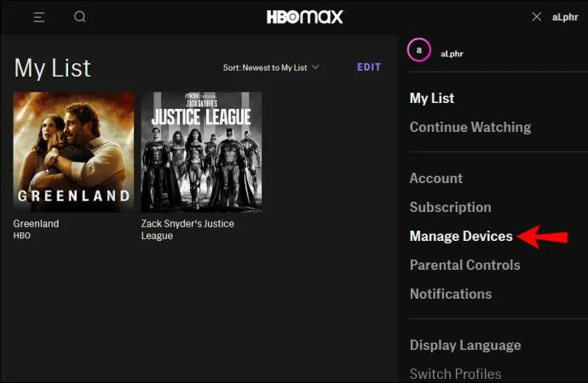Click the Greenland title text
The width and height of the screenshot is (588, 383).
(36, 224)
